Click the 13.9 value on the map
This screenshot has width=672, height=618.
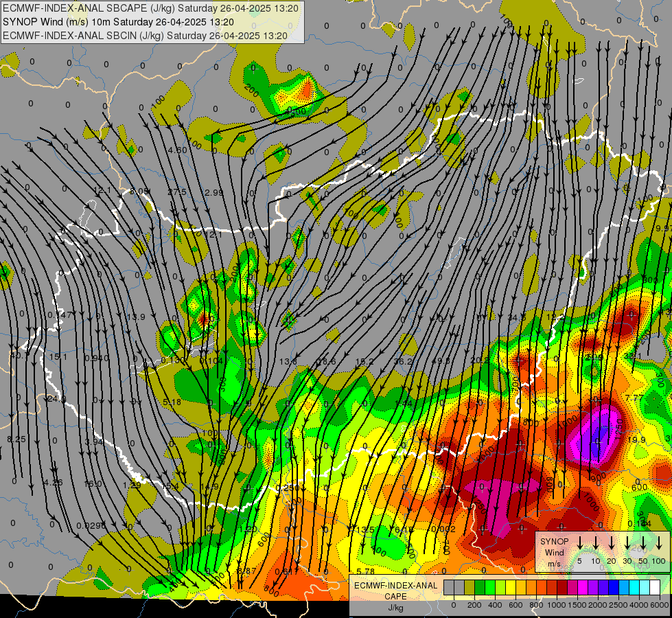137,317
